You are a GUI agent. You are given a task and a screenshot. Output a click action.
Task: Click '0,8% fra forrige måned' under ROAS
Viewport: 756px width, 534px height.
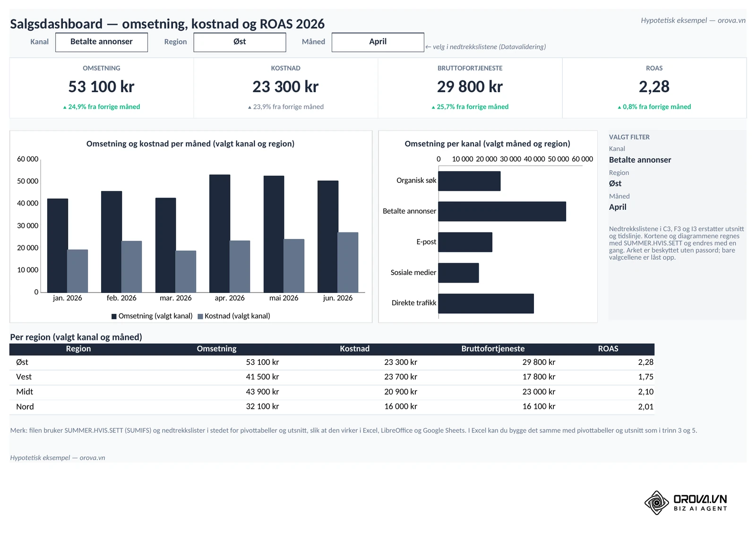coord(654,107)
